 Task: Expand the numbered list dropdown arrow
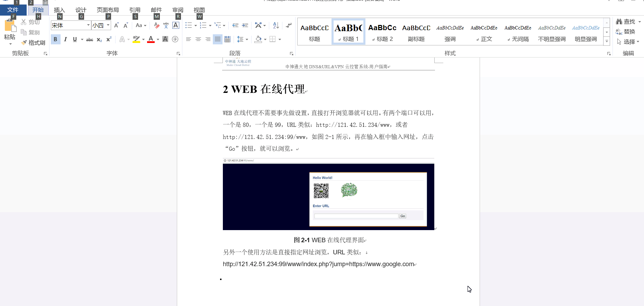pos(210,26)
